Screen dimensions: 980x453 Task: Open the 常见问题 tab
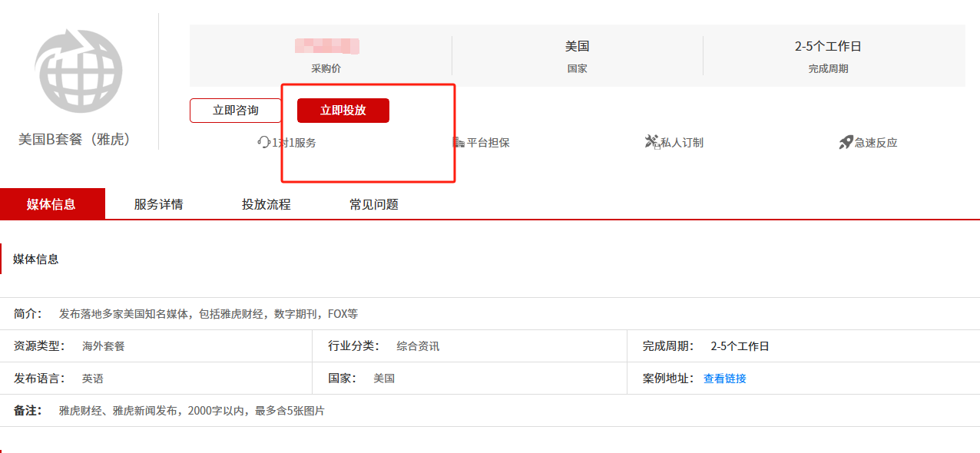point(373,204)
